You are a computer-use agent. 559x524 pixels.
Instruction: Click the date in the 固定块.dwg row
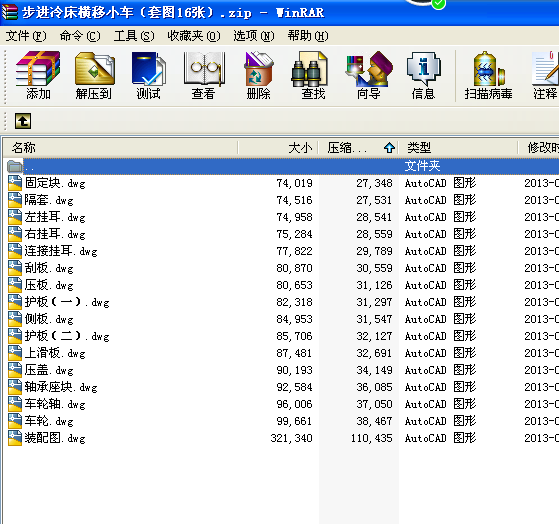tap(541, 183)
